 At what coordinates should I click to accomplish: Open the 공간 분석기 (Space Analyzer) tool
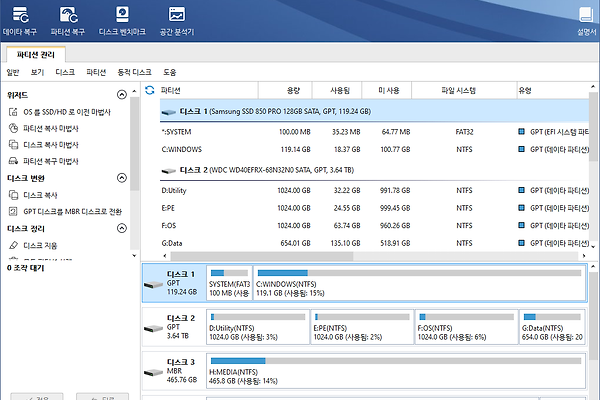(x=176, y=20)
